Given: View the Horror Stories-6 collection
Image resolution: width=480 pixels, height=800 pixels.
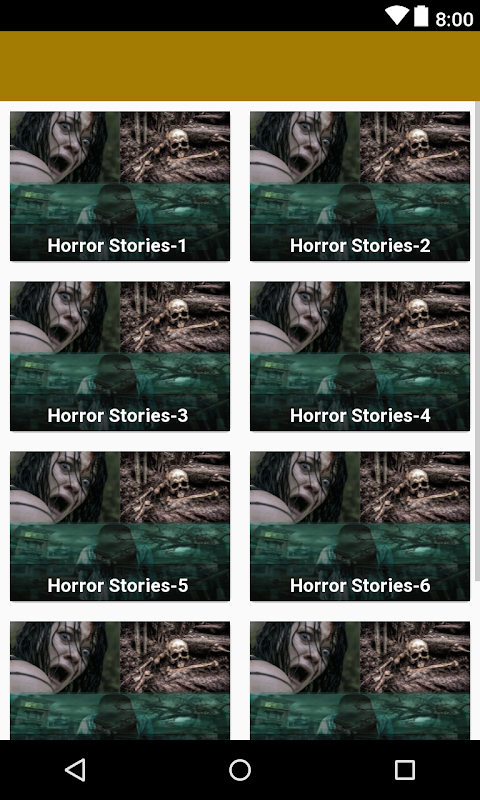Looking at the screenshot, I should tap(360, 526).
